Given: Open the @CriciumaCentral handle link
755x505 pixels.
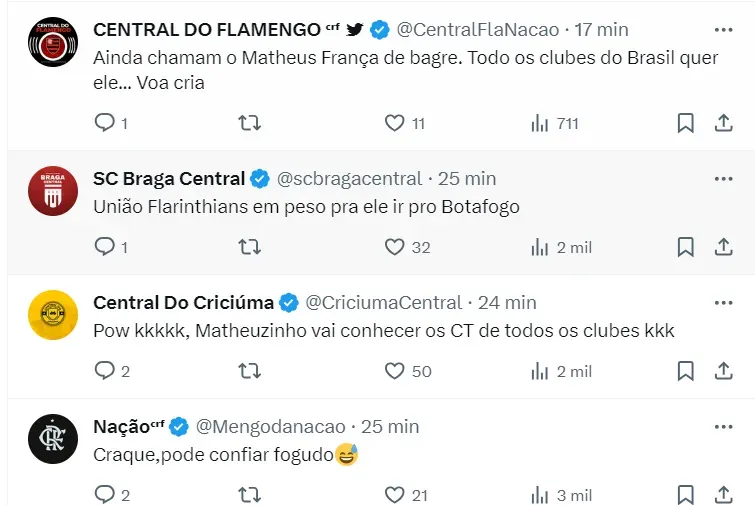Looking at the screenshot, I should [x=383, y=302].
